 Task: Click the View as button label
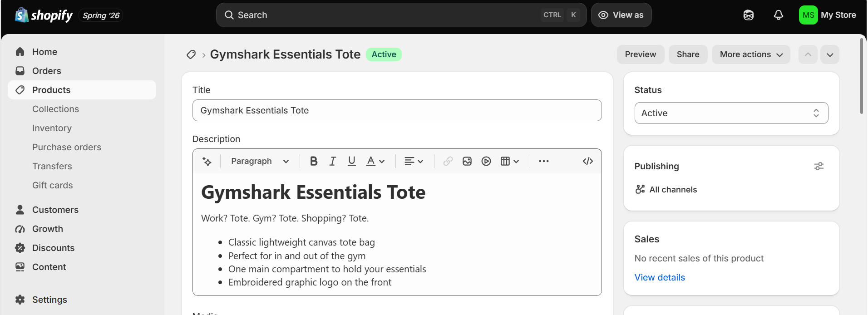click(x=628, y=15)
